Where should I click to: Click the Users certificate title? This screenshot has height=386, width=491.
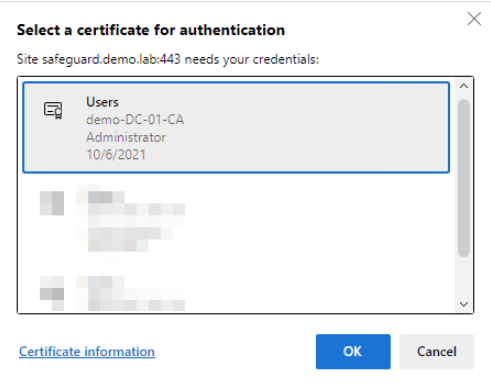[x=102, y=102]
